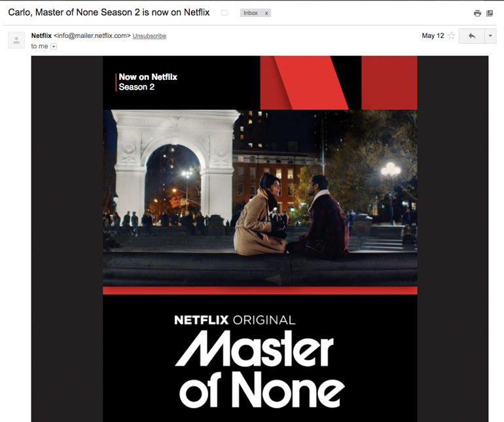Screen dimensions: 504x422
Task: Click the "Now on Netflix Season 2" text
Action: 148,82
